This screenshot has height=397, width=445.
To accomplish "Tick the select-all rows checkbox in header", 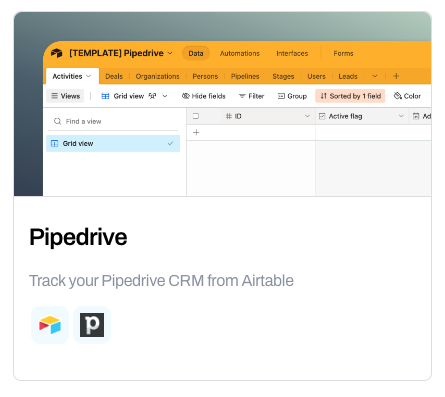I will point(196,116).
